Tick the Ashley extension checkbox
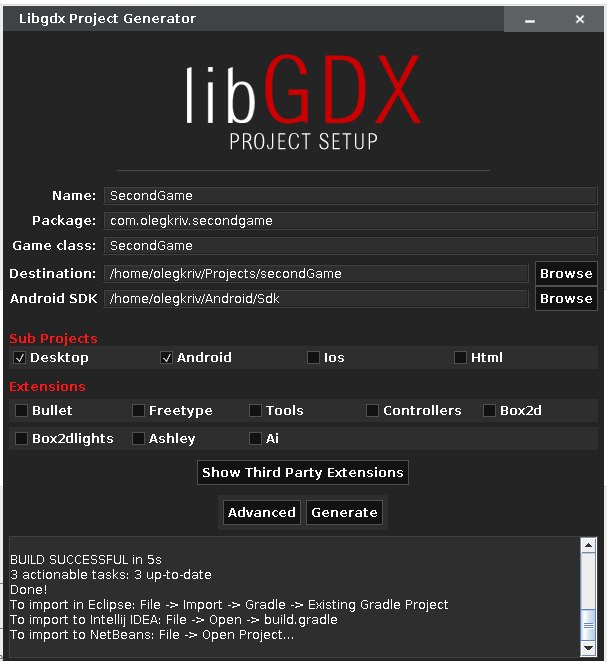The height and width of the screenshot is (661, 607). coord(138,438)
